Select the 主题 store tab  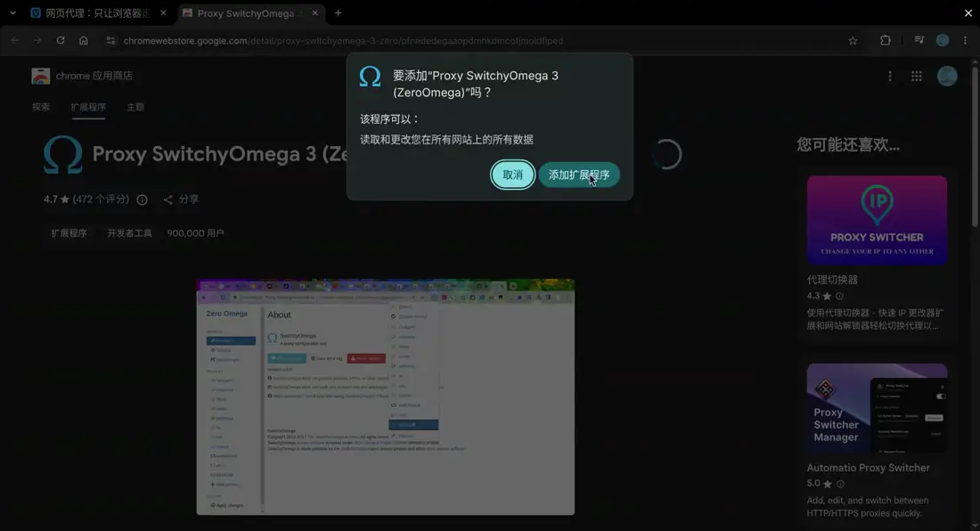click(135, 108)
